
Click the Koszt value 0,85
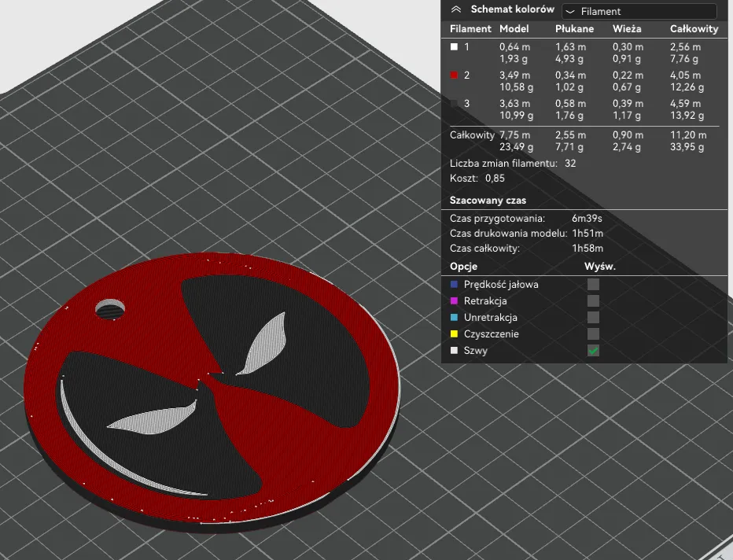tap(495, 178)
